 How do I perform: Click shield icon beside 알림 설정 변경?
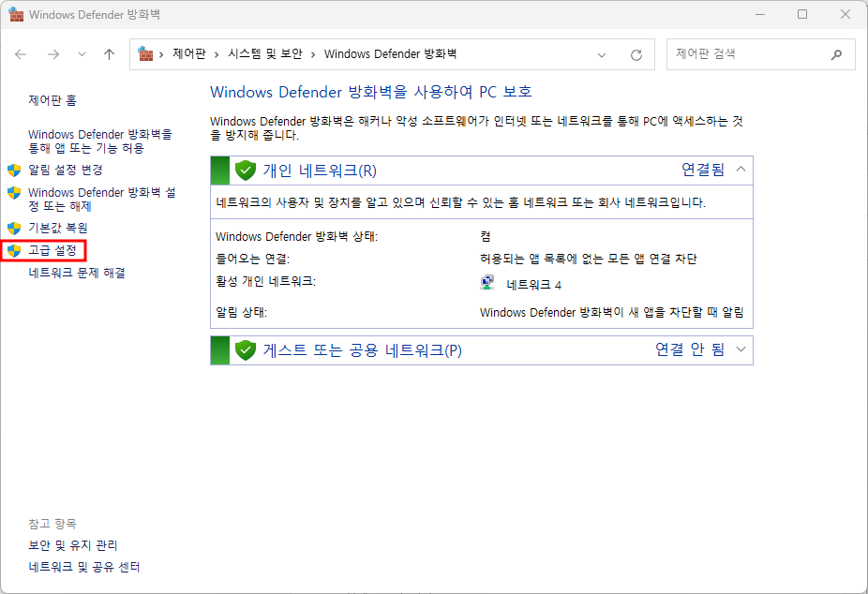14,171
